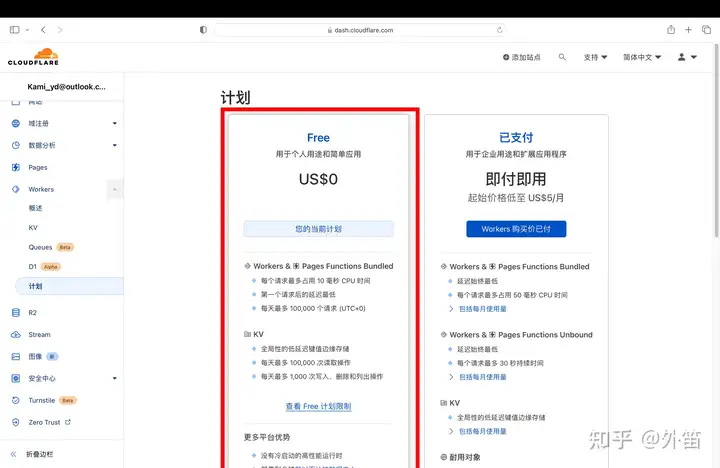Expand the 域注册 menu arrow
This screenshot has height=468, width=720.
115,124
